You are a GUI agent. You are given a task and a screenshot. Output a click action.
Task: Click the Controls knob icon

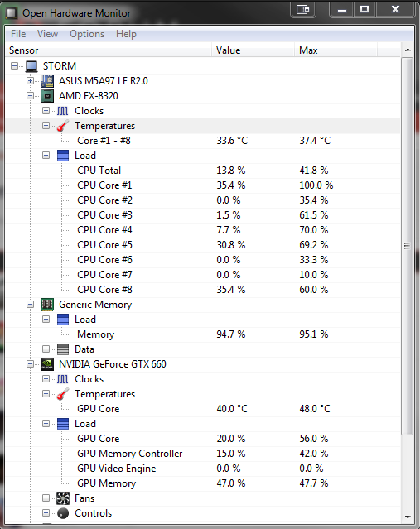pyautogui.click(x=63, y=512)
